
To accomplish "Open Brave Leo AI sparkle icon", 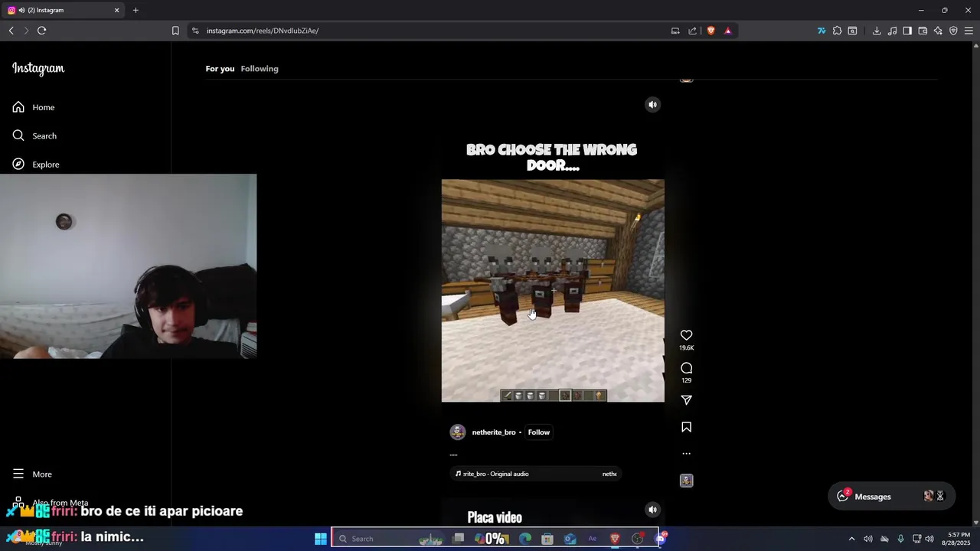I will point(938,31).
